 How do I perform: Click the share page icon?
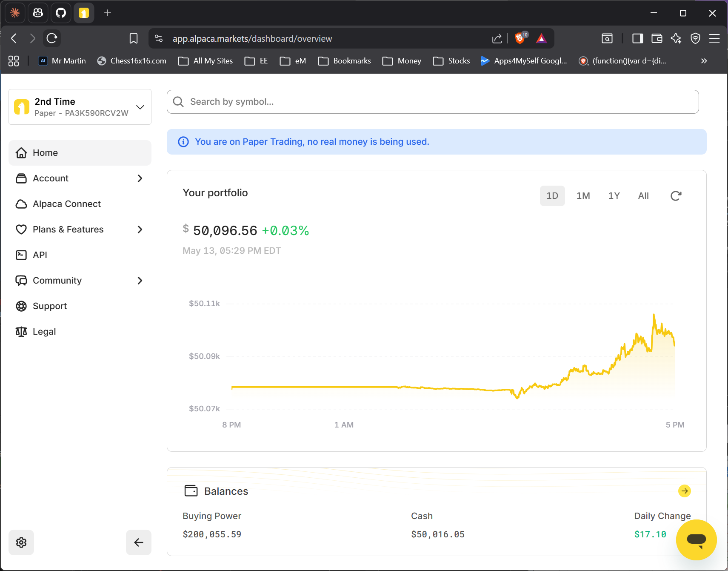click(497, 39)
